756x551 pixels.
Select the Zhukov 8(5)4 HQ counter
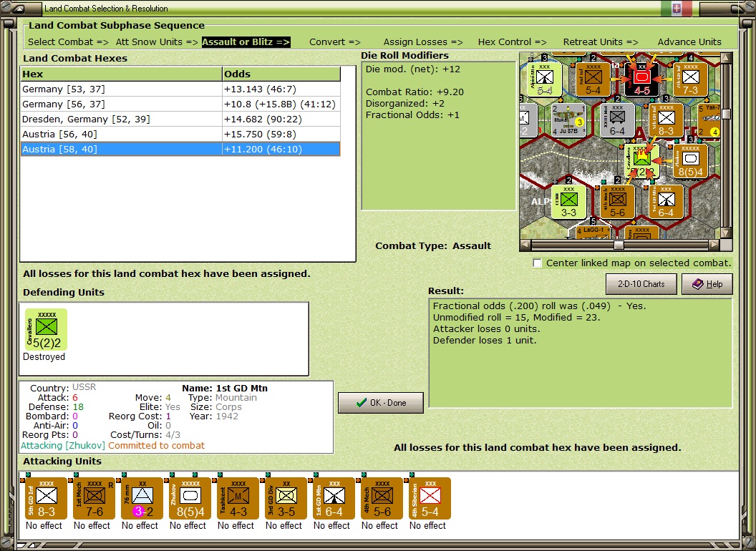[190, 499]
